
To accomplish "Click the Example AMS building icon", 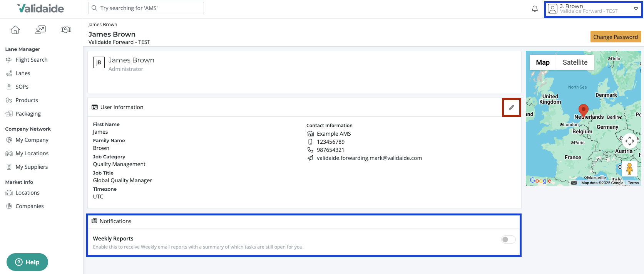I will pos(310,134).
